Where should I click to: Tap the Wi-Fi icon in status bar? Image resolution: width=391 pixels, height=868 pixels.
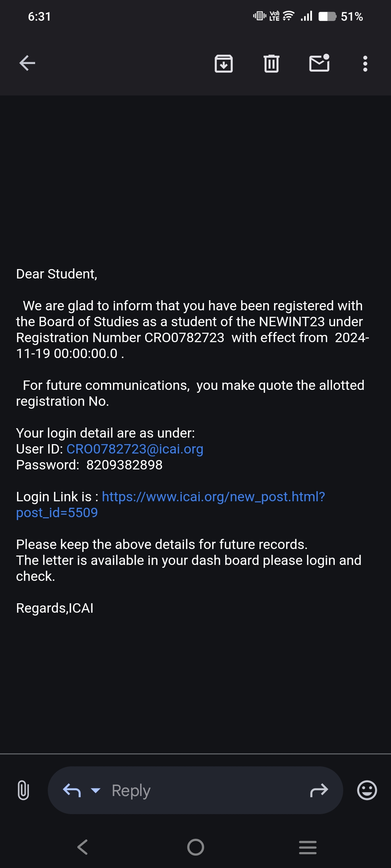[289, 16]
